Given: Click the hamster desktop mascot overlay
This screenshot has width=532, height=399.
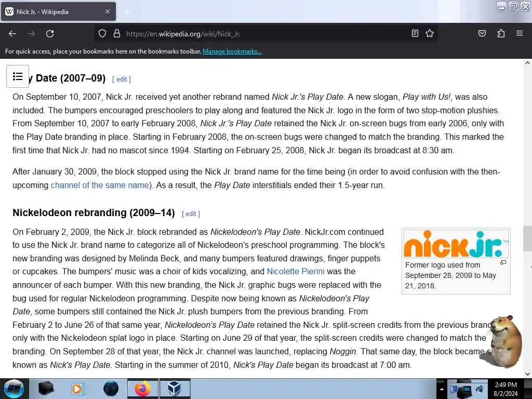Looking at the screenshot, I should point(505,342).
